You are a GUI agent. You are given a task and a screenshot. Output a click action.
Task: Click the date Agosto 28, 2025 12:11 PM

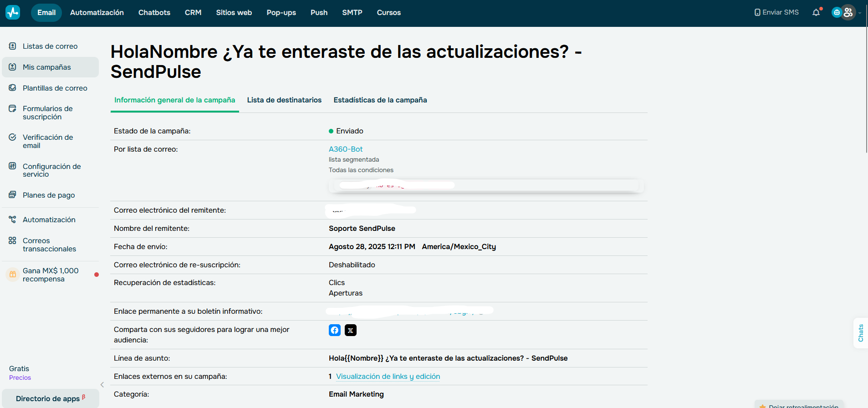pyautogui.click(x=372, y=246)
